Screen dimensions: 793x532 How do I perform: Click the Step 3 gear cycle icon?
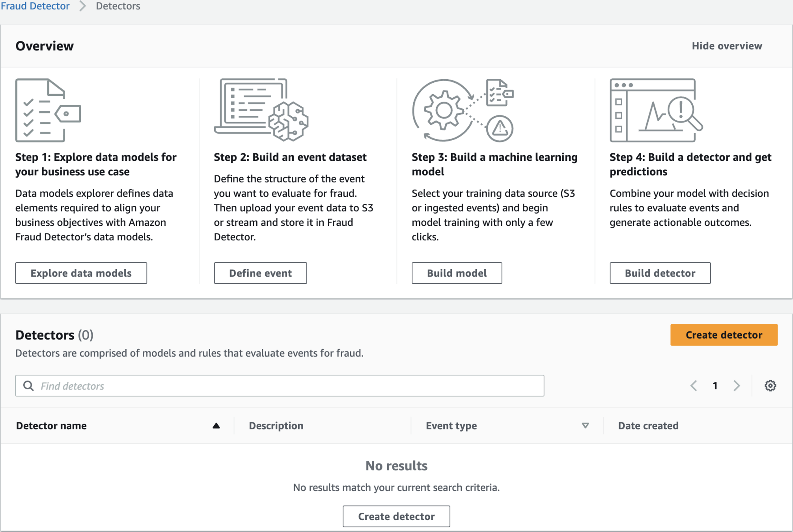462,110
